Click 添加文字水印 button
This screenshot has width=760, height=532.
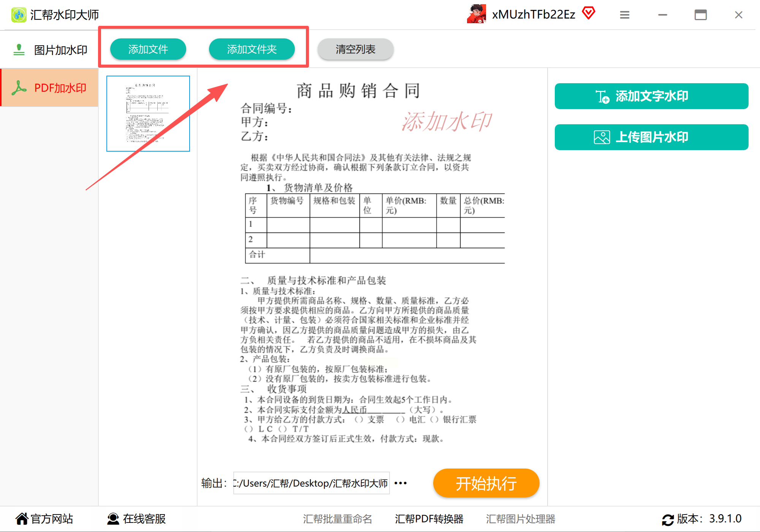click(x=651, y=96)
